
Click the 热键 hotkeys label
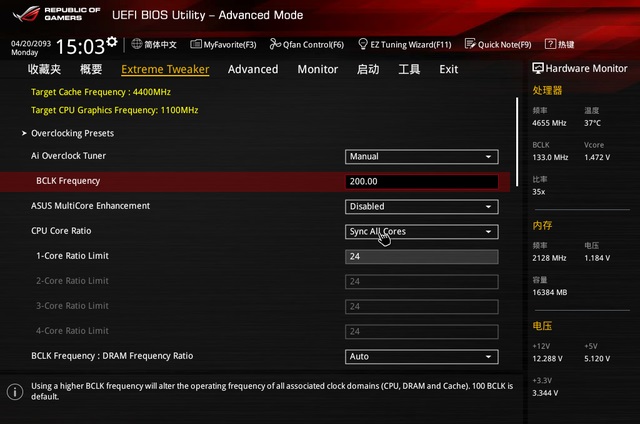(566, 44)
